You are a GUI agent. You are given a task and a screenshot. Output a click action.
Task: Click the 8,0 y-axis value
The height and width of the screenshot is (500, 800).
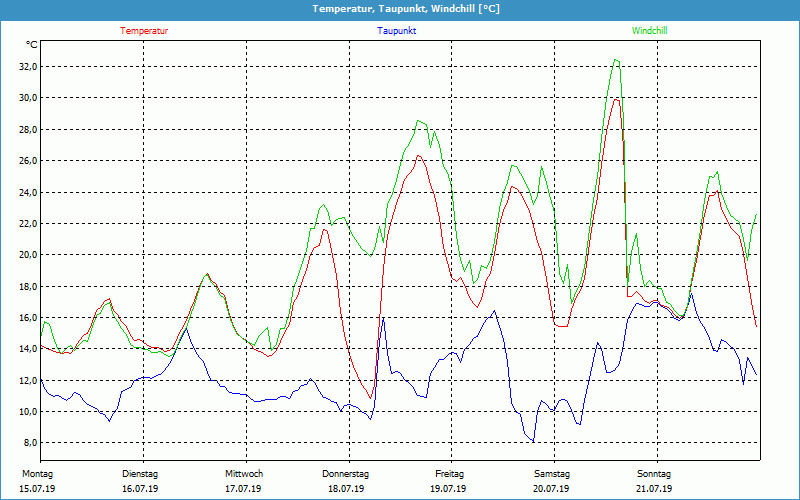coord(30,443)
